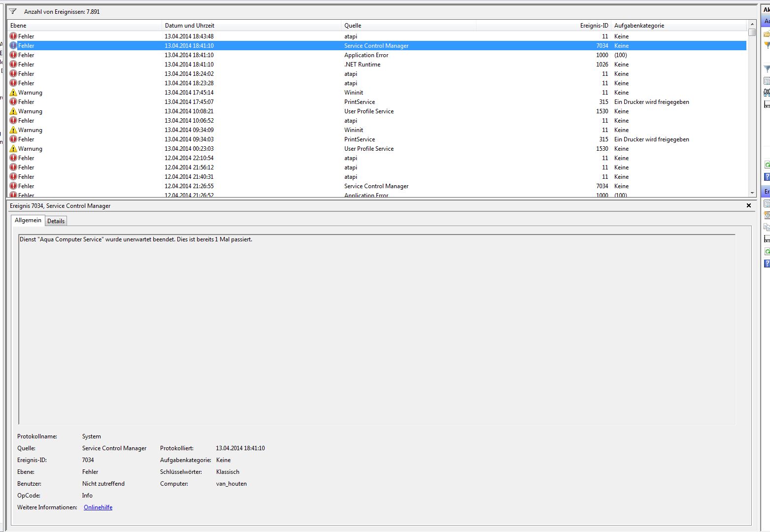
Task: Open the Onlinehilfe link
Action: click(x=98, y=507)
